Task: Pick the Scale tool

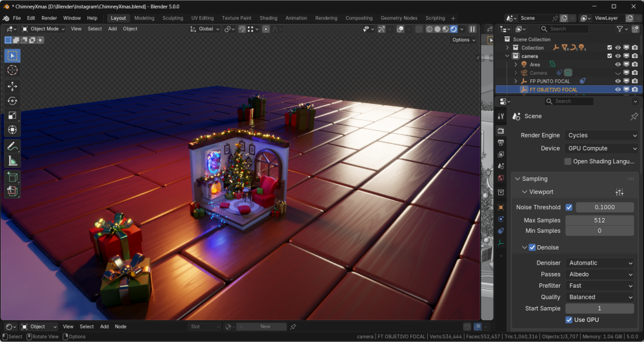Action: point(12,116)
